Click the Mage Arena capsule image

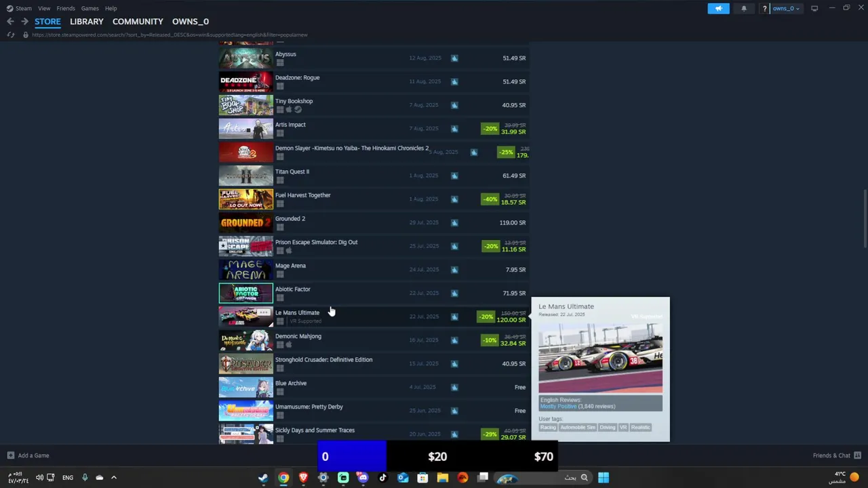pyautogui.click(x=245, y=270)
